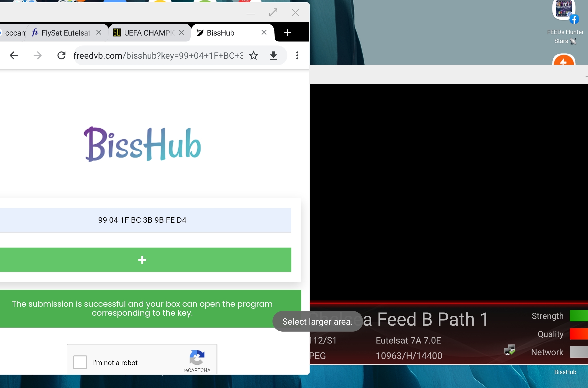
Task: Close the FlySat Eutelsat tab
Action: tap(99, 33)
